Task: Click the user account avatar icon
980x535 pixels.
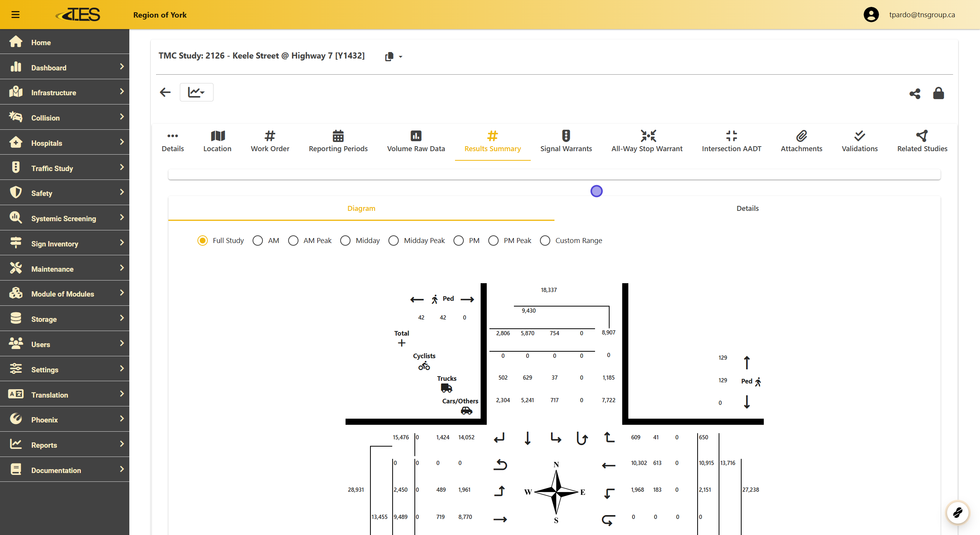Action: coord(871,15)
